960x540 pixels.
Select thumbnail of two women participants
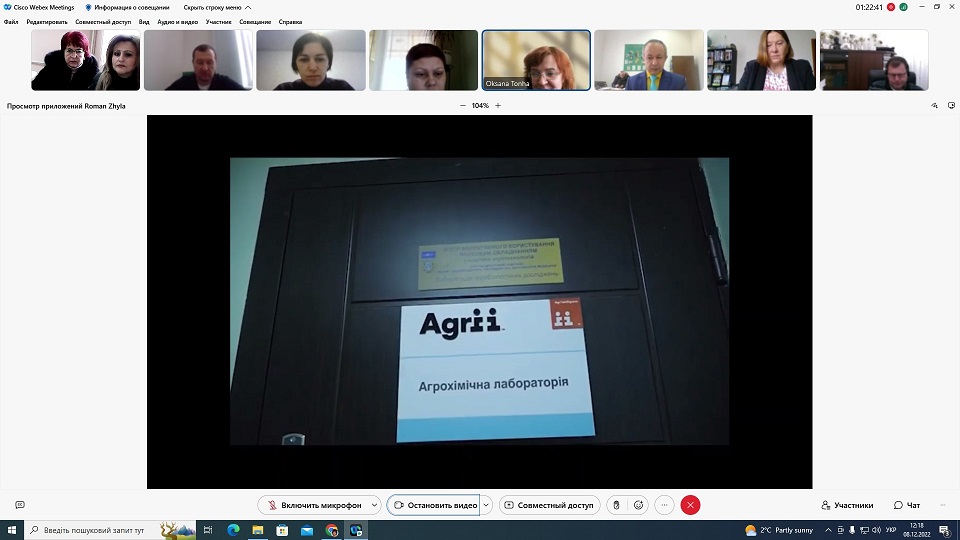click(x=86, y=60)
